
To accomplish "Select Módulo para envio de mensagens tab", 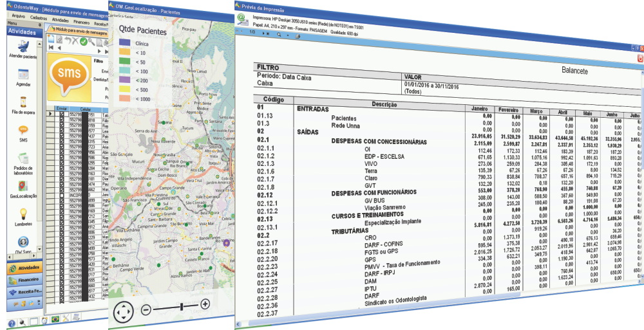I will click(78, 30).
